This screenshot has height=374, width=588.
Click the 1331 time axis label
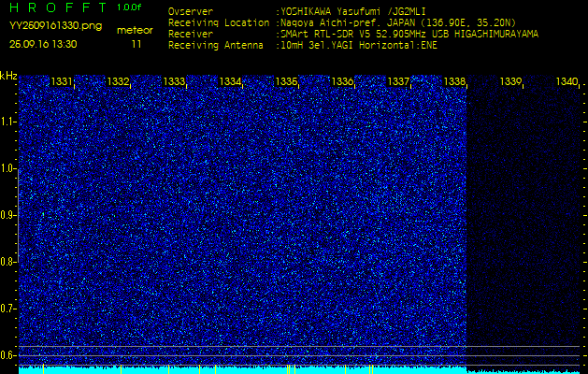(x=62, y=81)
